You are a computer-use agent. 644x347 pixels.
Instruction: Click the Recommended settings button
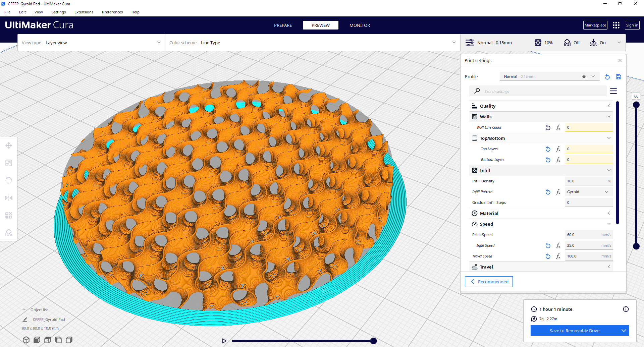tap(489, 282)
